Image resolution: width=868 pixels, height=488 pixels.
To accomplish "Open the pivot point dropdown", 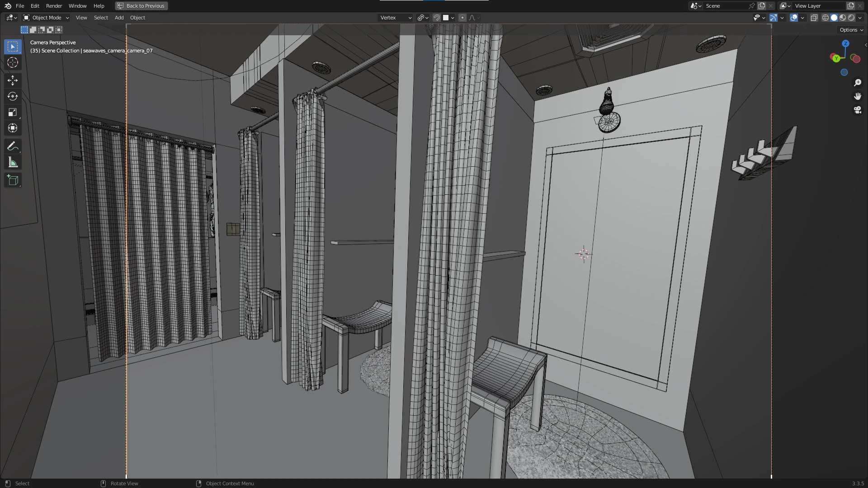I will (423, 18).
